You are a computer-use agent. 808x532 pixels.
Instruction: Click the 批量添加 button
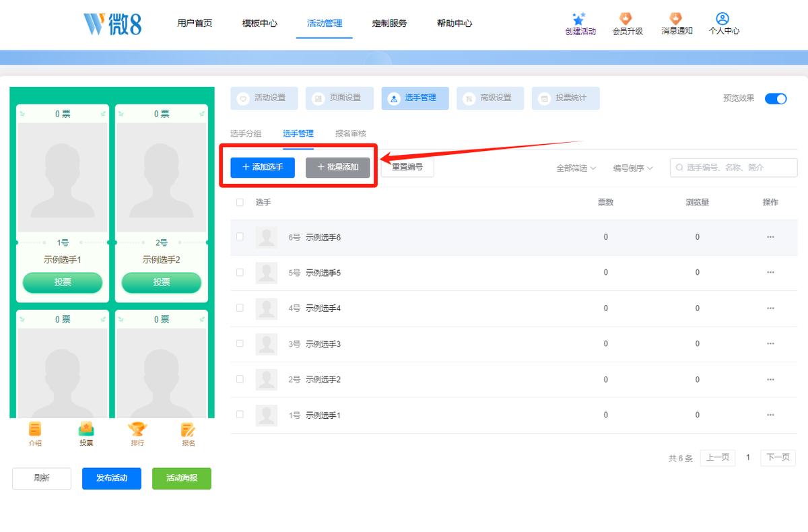coord(338,167)
